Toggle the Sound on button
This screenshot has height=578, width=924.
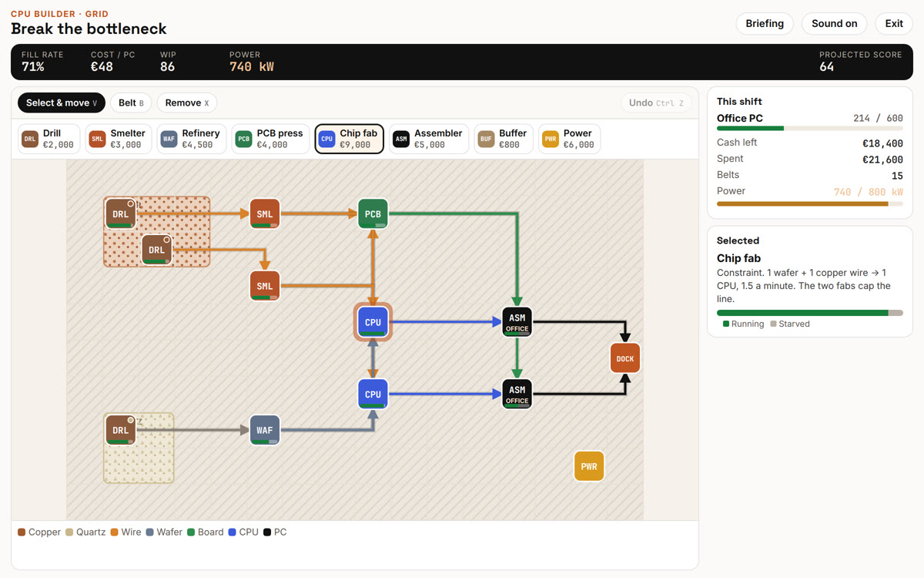(835, 23)
